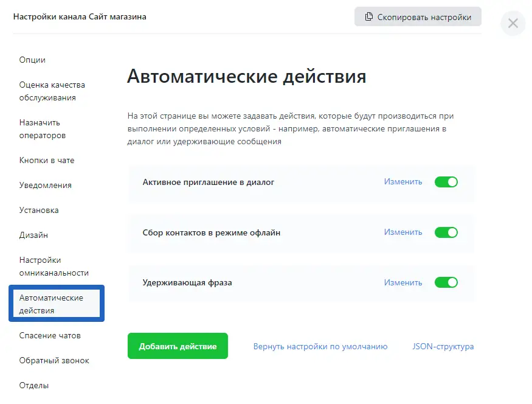
Task: Select Оценка качества обслуживания menu item
Action: tap(52, 91)
